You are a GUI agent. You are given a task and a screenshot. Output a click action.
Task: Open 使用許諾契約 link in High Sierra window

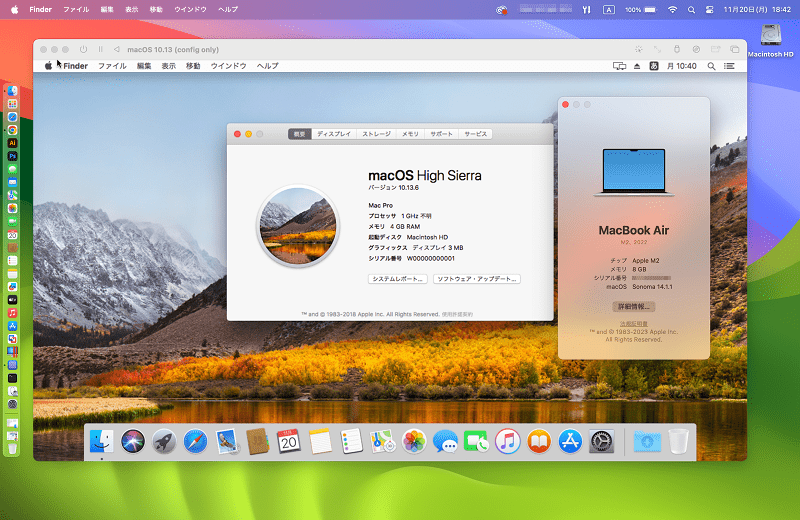(x=457, y=314)
